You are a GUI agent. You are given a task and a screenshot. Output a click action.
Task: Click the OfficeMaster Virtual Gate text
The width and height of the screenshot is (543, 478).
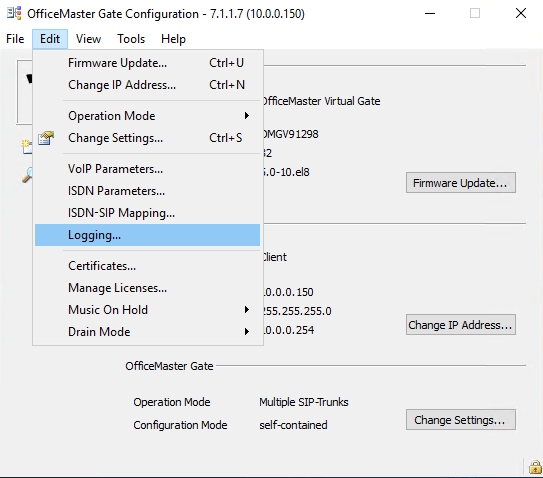[x=321, y=101]
